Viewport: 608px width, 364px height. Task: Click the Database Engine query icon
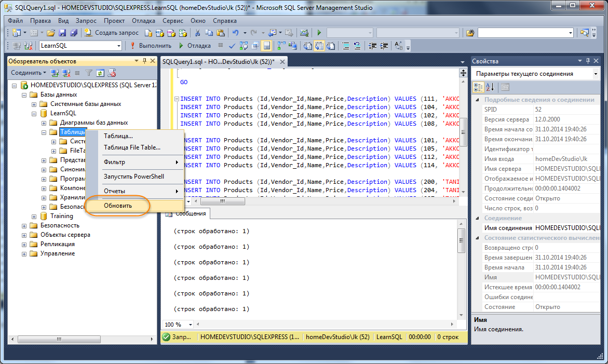148,33
